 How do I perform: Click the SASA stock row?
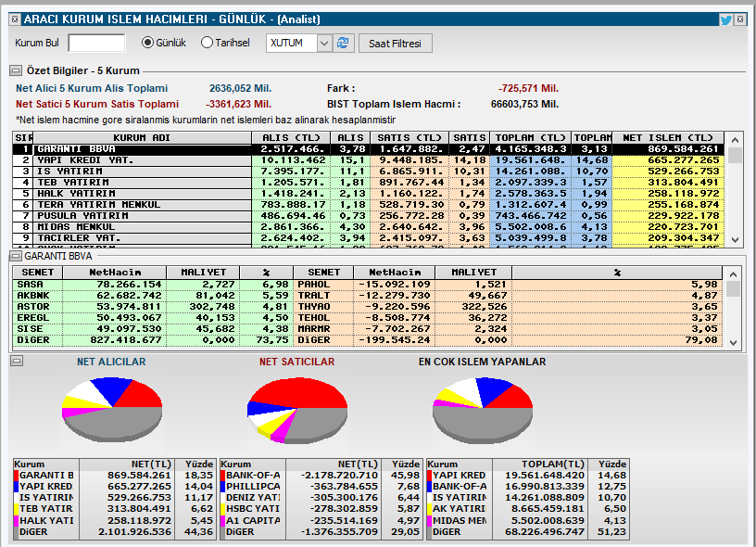[x=153, y=285]
